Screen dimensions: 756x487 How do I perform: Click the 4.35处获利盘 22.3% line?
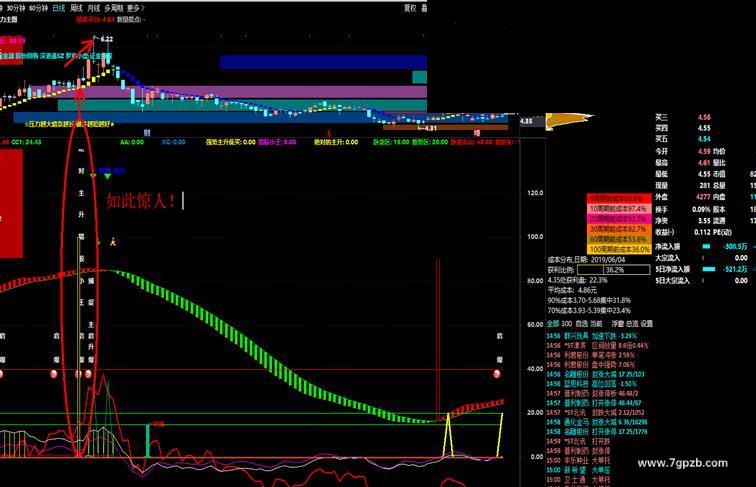coord(578,280)
